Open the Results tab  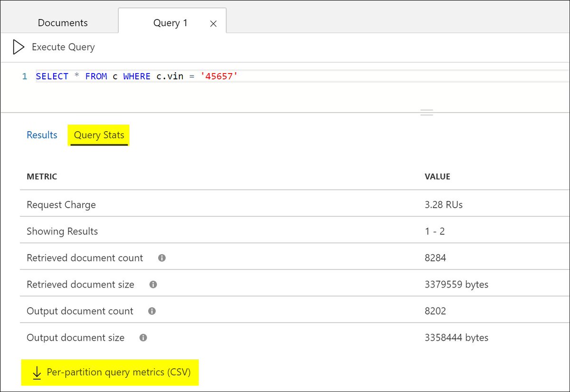pos(42,135)
